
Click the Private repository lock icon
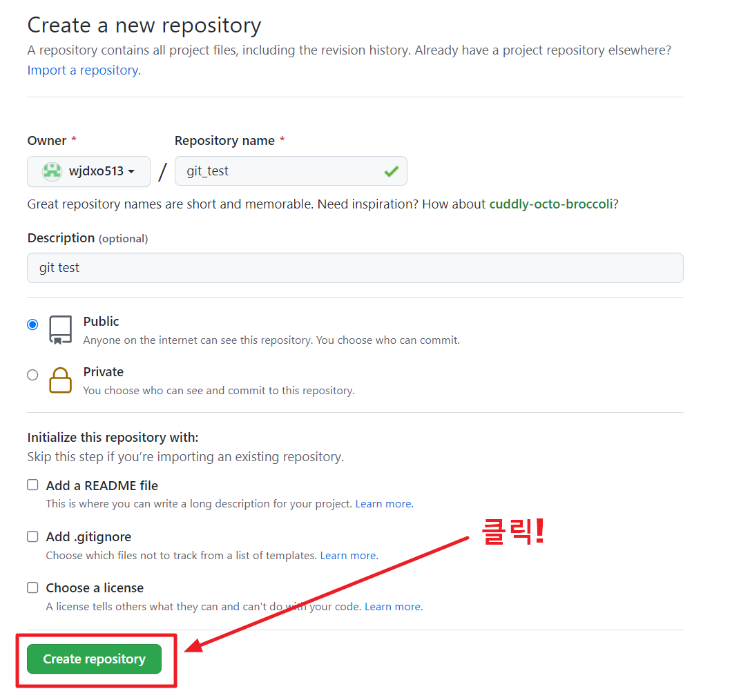pyautogui.click(x=60, y=380)
